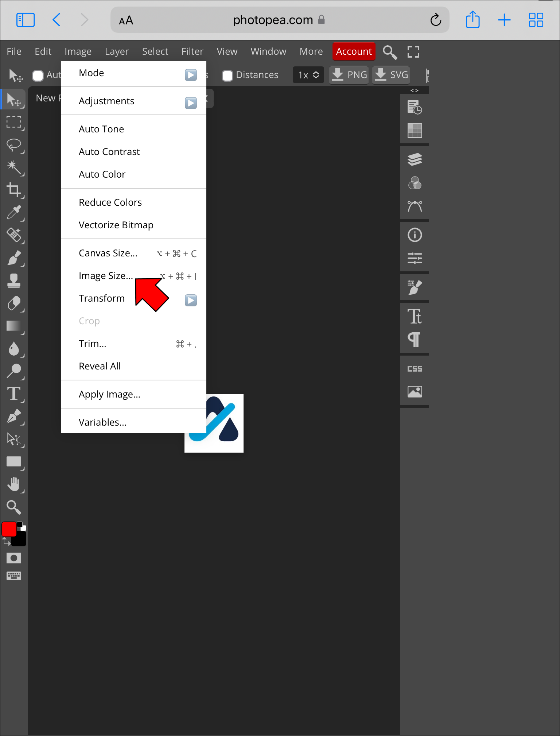Open the Brush settings panel icon
Image resolution: width=560 pixels, height=736 pixels.
pyautogui.click(x=415, y=287)
